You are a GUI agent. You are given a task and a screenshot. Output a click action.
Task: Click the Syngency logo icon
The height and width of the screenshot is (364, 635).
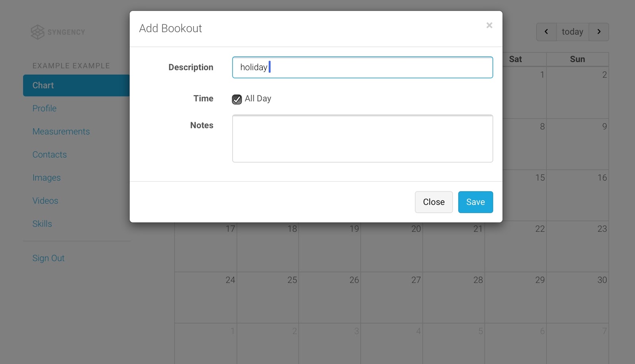[38, 32]
